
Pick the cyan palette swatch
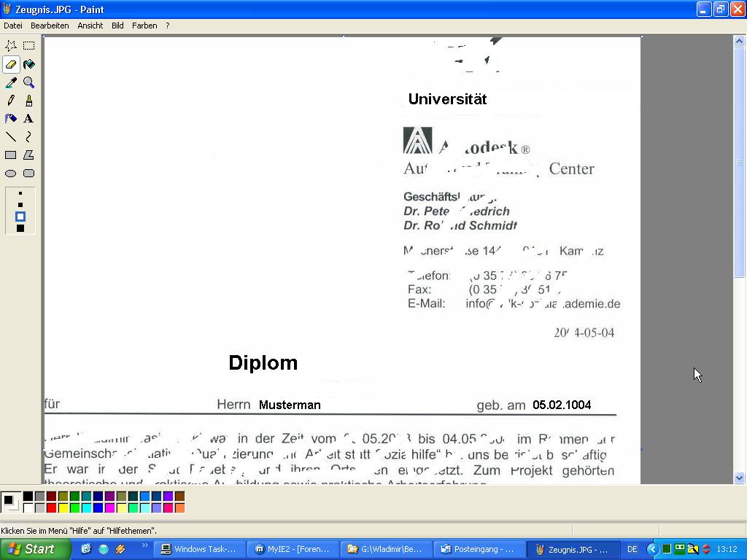point(86,508)
